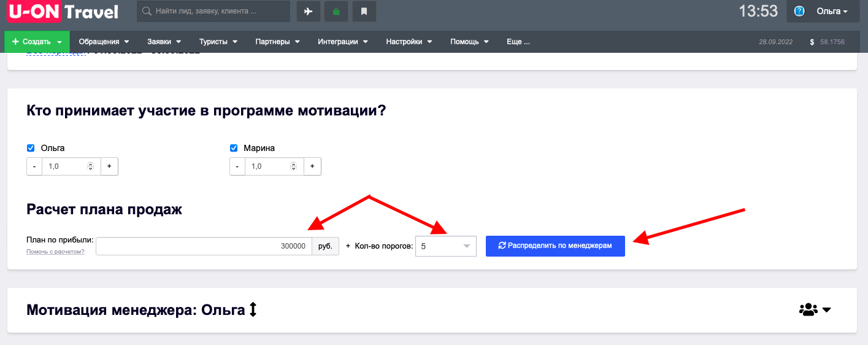
Task: Open the Настройки menu
Action: point(409,42)
